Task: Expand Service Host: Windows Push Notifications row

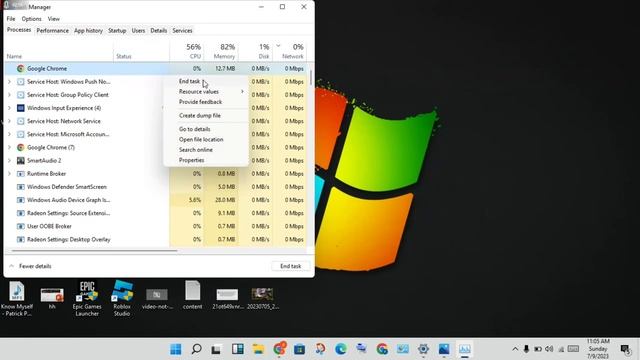Action: pos(9,82)
